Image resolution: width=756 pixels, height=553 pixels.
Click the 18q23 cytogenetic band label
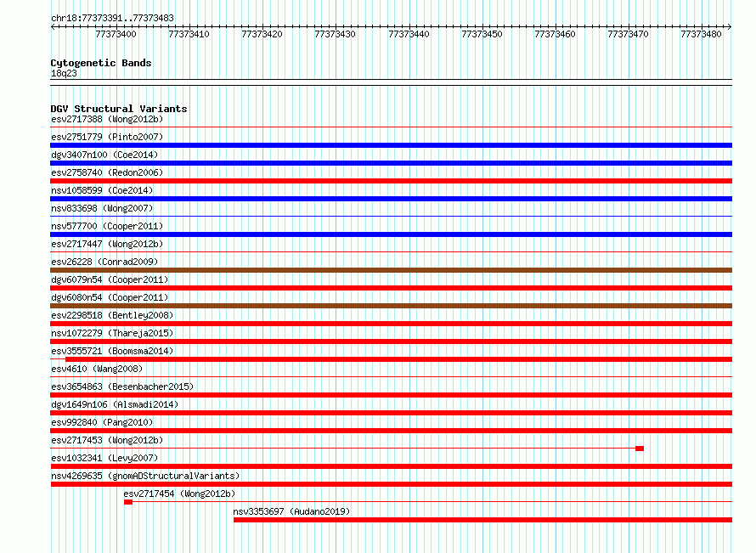click(x=64, y=73)
